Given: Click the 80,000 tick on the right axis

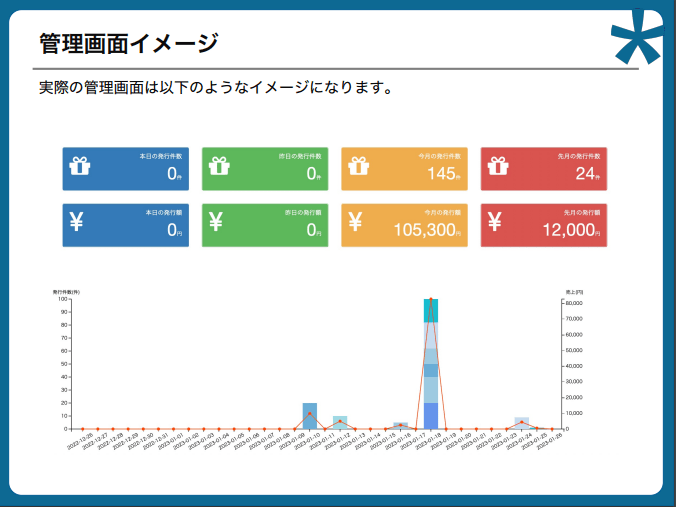Looking at the screenshot, I should [574, 303].
